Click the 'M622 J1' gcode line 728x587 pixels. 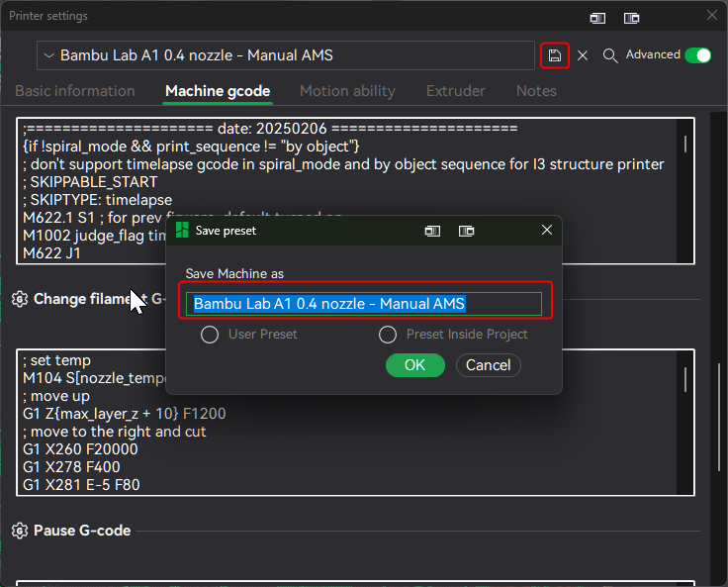point(51,253)
